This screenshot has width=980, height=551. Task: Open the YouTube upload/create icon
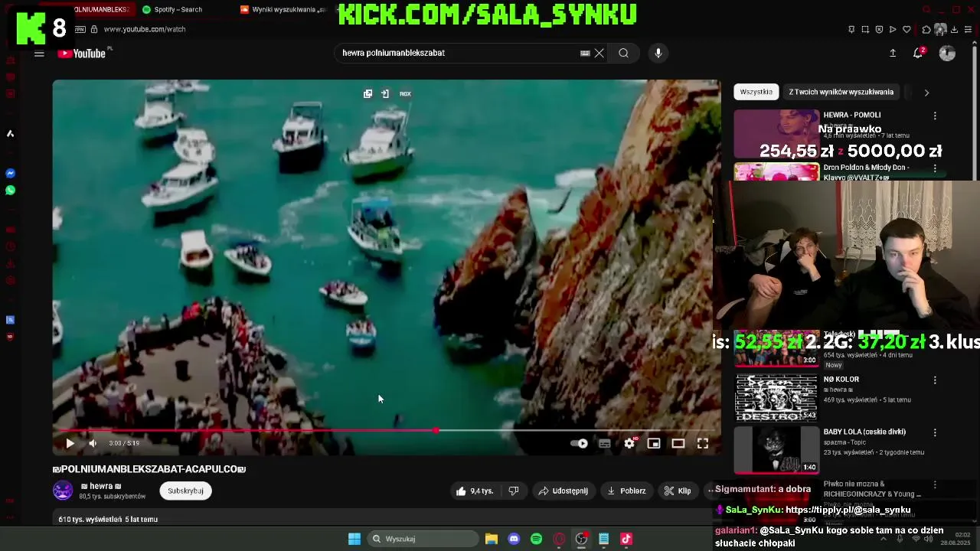click(893, 53)
